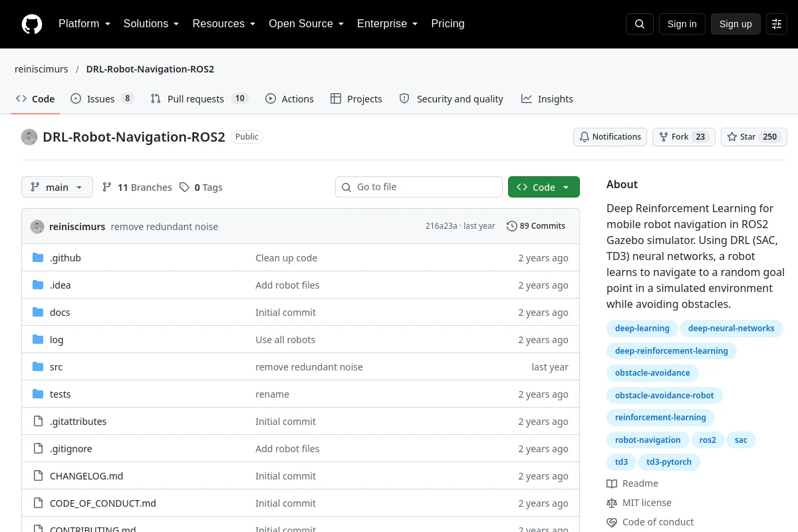Select the reinforcement-learning topic tag

[x=660, y=418]
